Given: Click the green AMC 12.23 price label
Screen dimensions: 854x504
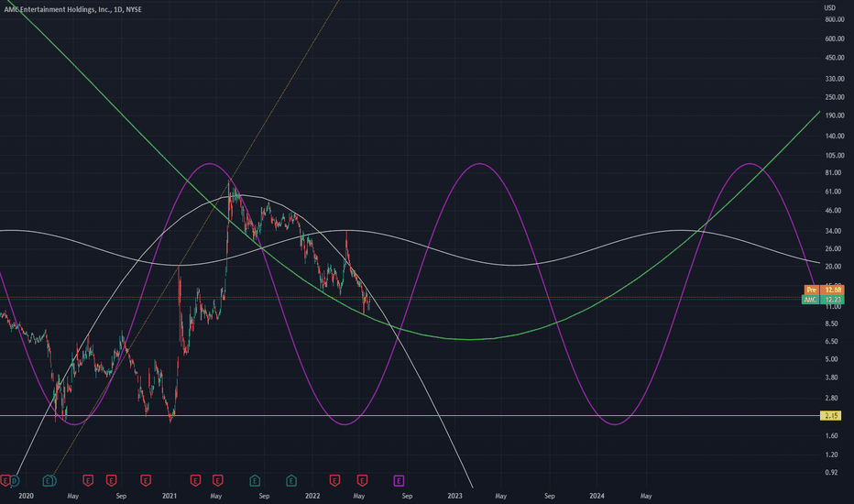Looking at the screenshot, I should 823,300.
